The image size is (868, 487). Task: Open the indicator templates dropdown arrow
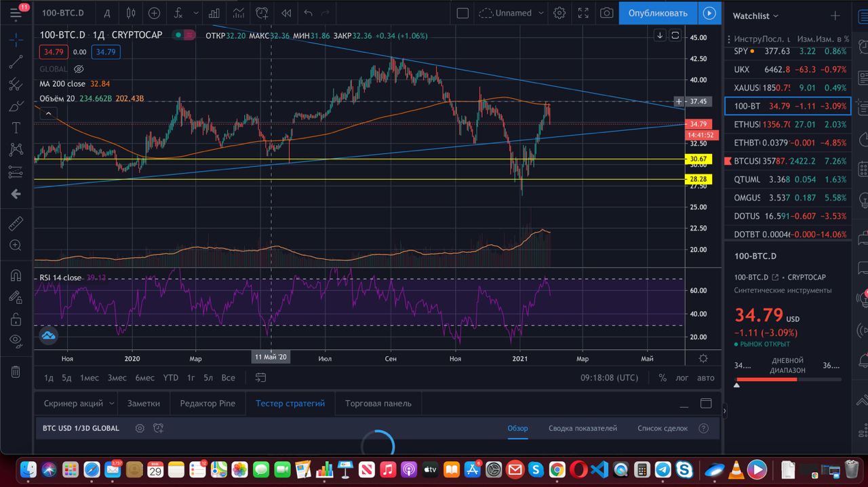point(197,13)
